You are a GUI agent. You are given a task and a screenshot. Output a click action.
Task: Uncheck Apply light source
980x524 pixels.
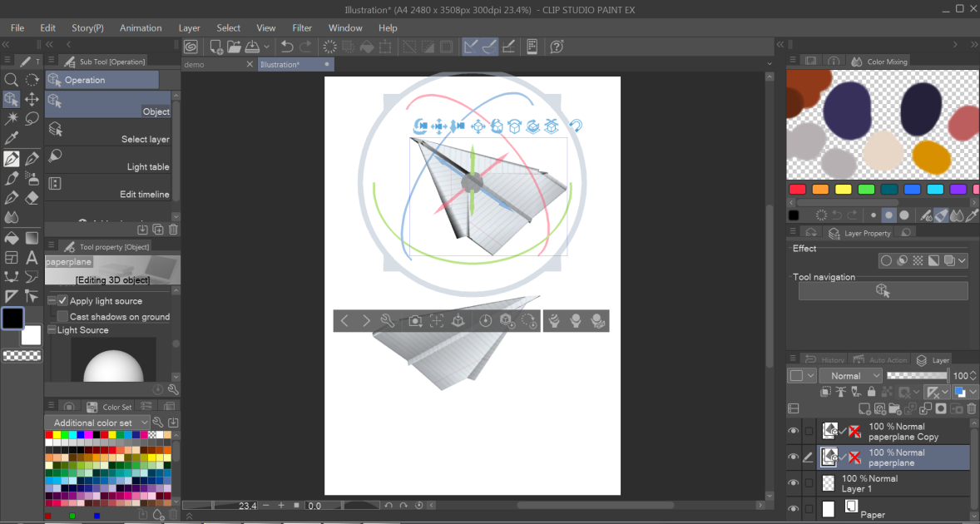tap(62, 300)
